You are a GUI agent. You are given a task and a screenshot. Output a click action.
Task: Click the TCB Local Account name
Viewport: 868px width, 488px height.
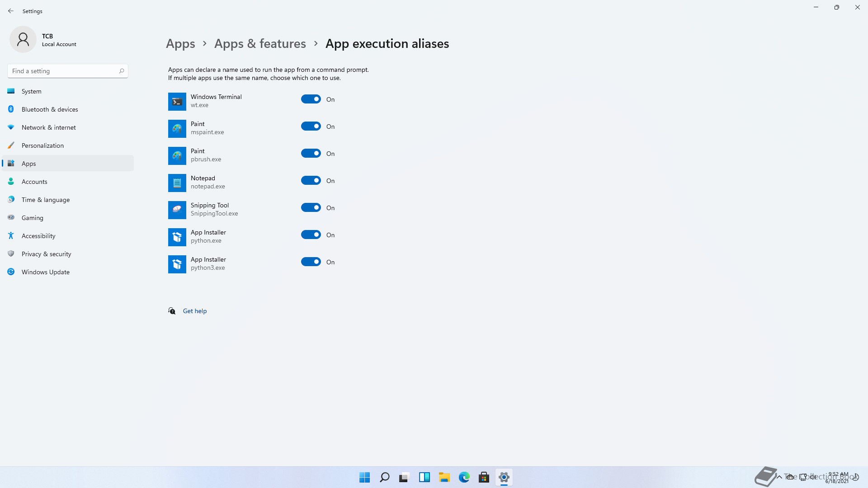pos(59,40)
